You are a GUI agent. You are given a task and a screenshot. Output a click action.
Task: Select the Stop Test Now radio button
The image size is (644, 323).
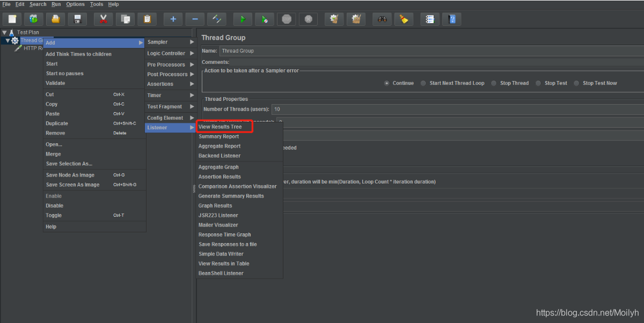576,83
